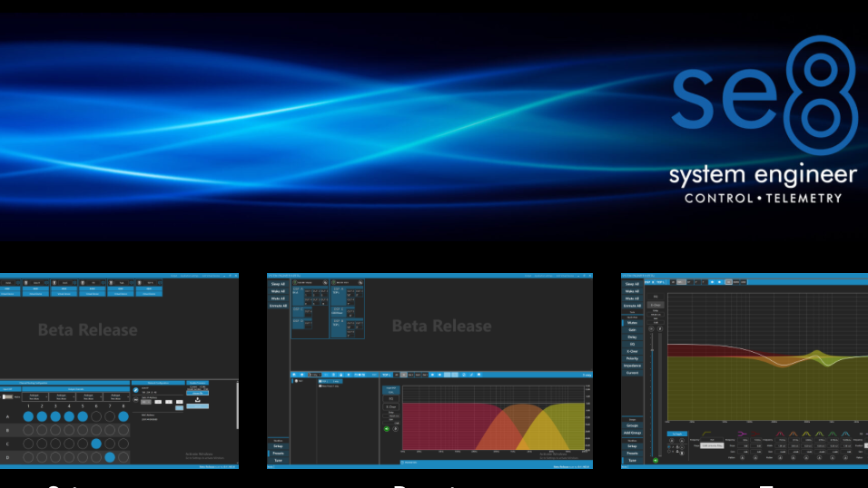Click power icon of first device card in Presets window
This screenshot has height=488, width=868.
(294, 282)
